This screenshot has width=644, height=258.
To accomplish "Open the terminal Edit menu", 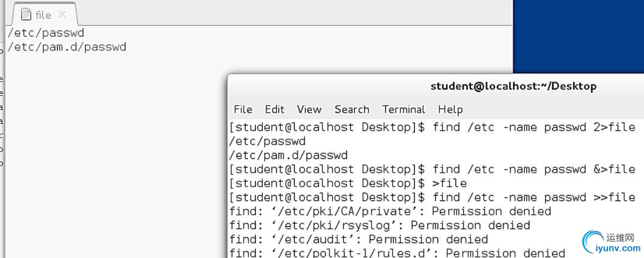I will (x=274, y=109).
